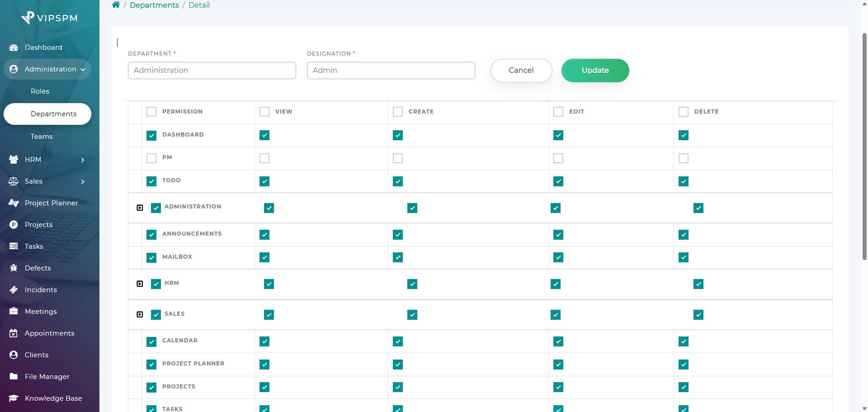
Task: Collapse the Administration sidebar menu chevron
Action: [83, 70]
